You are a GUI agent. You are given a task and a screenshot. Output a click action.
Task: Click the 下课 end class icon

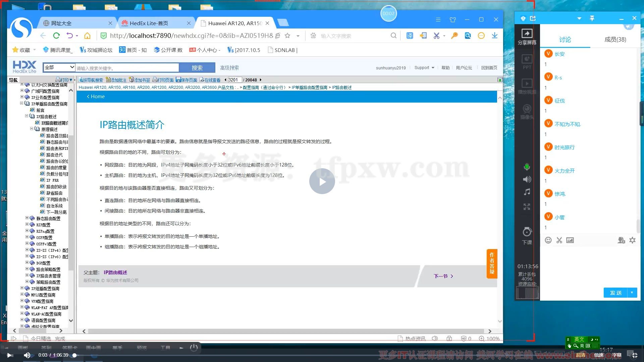click(x=527, y=235)
